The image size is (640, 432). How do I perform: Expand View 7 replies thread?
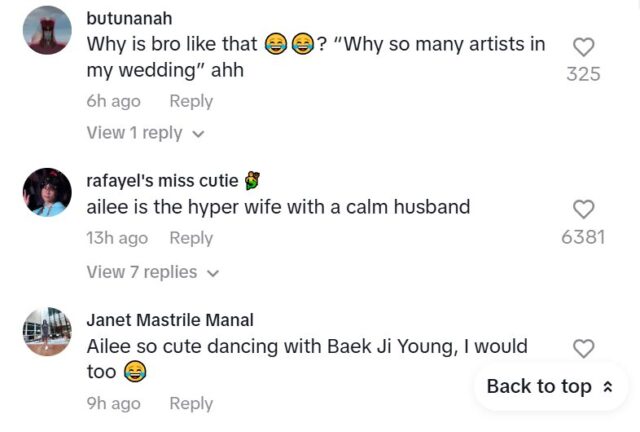(x=152, y=272)
